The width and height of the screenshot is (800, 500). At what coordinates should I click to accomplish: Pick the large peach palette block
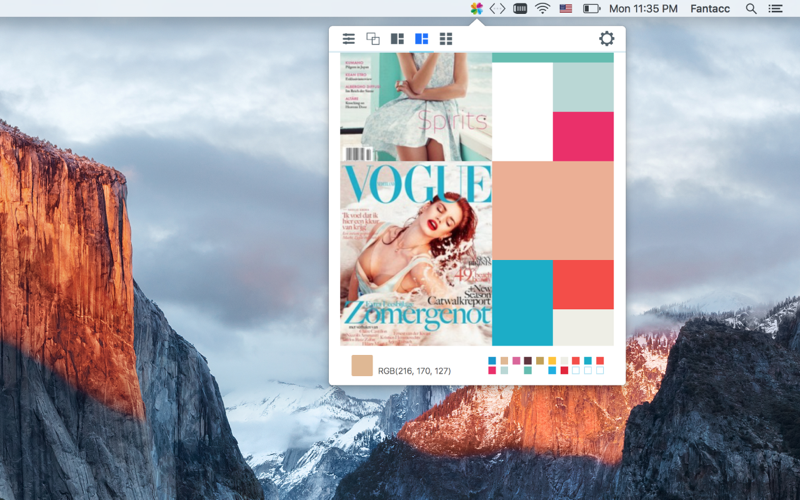point(553,211)
